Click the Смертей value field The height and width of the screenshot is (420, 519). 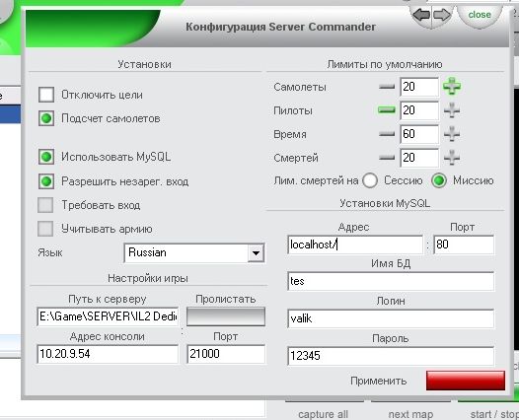point(419,158)
